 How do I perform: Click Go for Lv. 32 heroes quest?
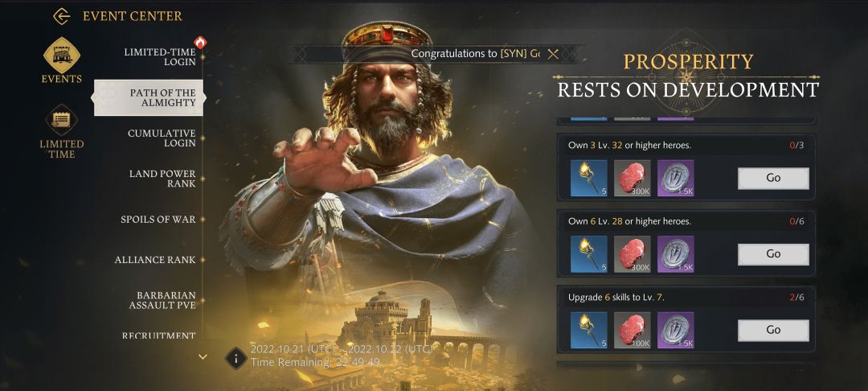773,179
